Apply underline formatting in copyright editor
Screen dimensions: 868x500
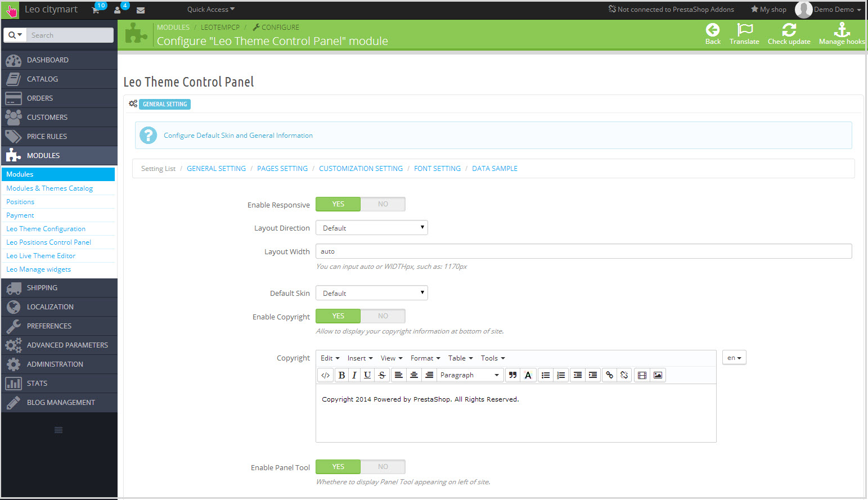[x=367, y=375]
